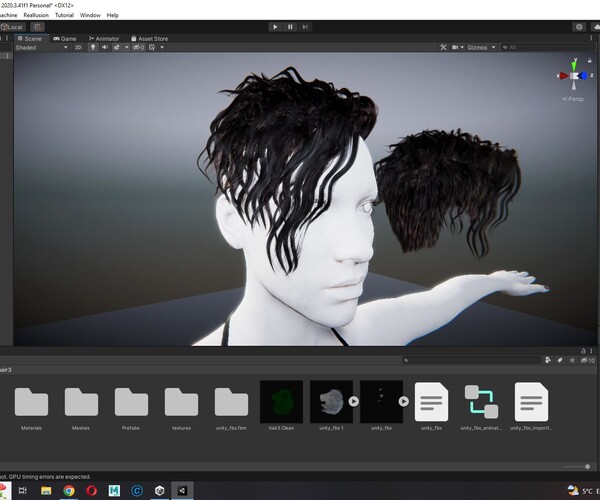Open the Animator tab
Viewport: 600px width, 500px height.
[x=104, y=39]
